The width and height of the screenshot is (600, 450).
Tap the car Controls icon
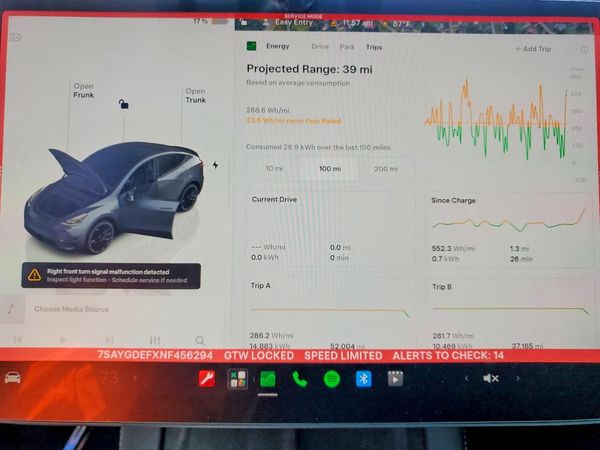coord(13,377)
